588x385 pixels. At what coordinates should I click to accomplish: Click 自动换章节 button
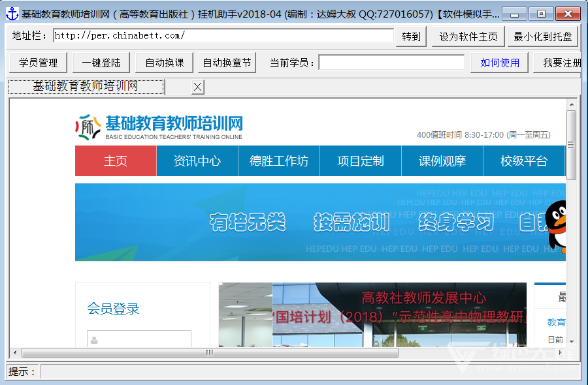227,63
